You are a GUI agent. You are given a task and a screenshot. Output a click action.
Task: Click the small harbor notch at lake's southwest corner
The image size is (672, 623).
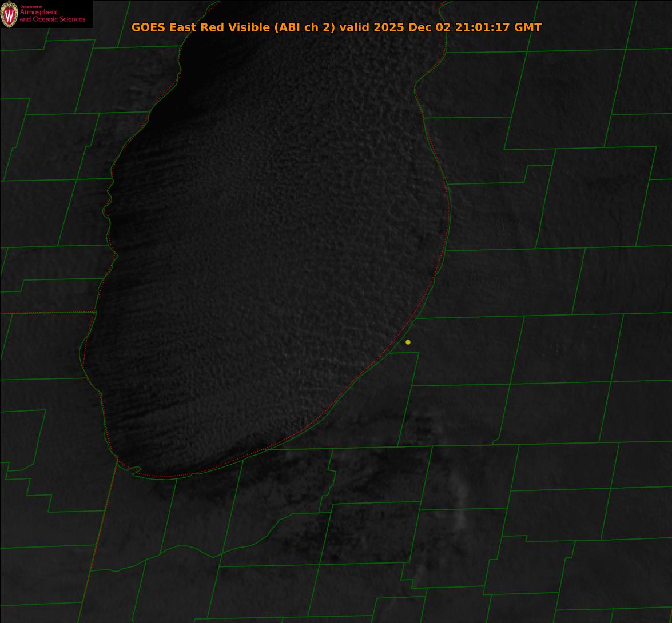(x=135, y=470)
